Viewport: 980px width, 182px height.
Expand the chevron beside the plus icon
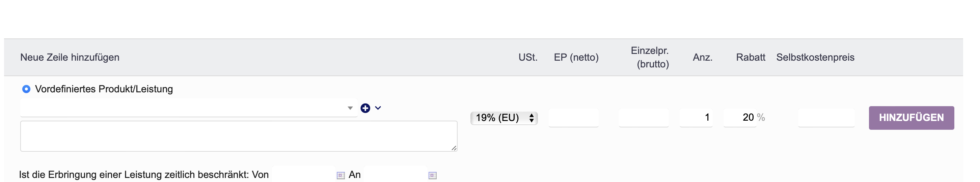point(378,108)
